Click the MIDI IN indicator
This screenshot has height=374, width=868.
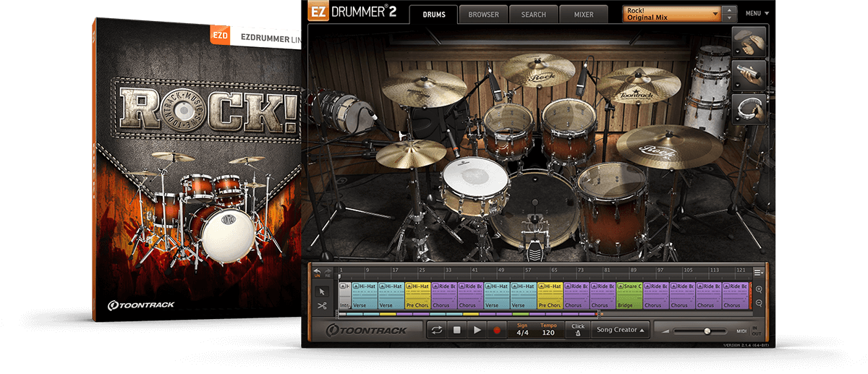(x=755, y=327)
